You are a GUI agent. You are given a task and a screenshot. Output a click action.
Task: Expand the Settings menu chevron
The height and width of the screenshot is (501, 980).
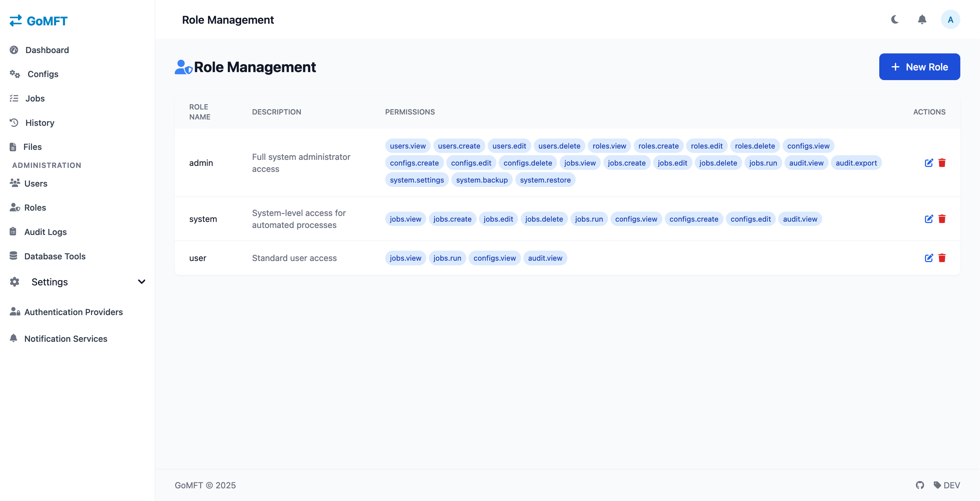pos(141,282)
